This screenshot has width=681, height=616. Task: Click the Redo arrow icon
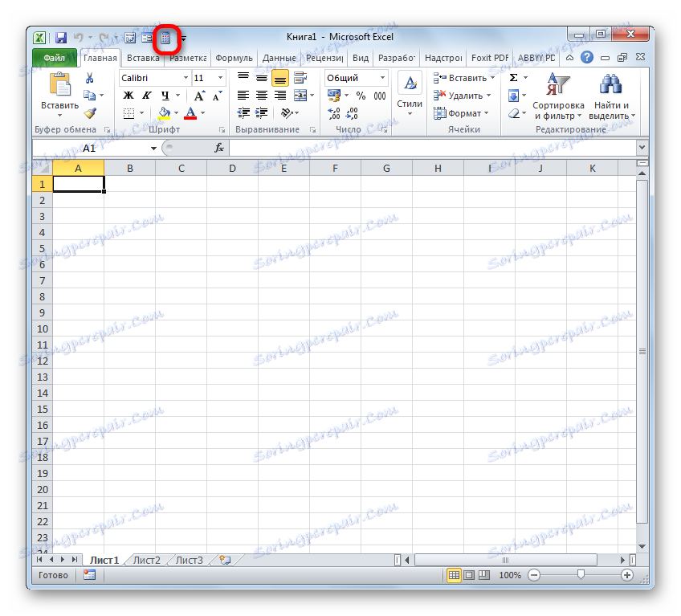[x=104, y=38]
